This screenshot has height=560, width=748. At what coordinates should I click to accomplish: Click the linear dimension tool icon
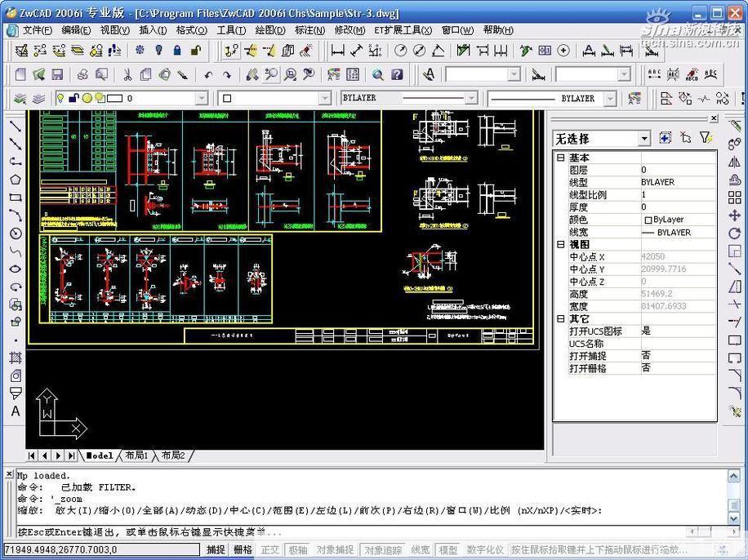coord(337,51)
